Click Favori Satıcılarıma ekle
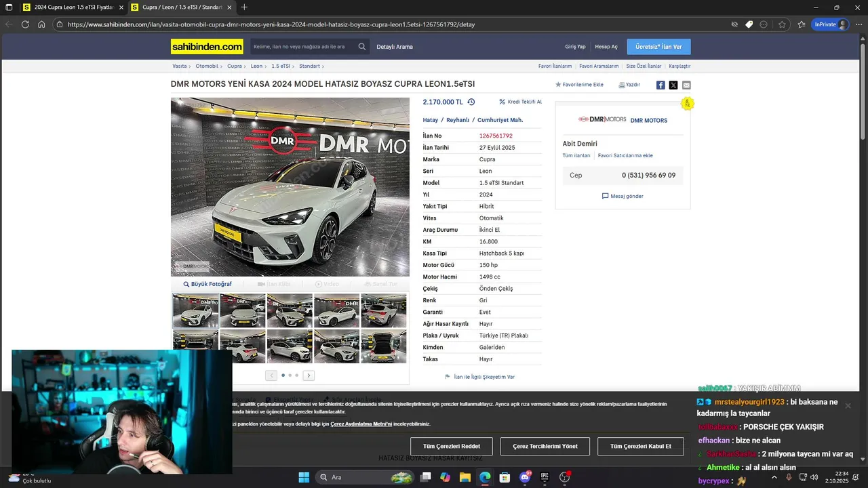868x488 pixels. (x=625, y=156)
